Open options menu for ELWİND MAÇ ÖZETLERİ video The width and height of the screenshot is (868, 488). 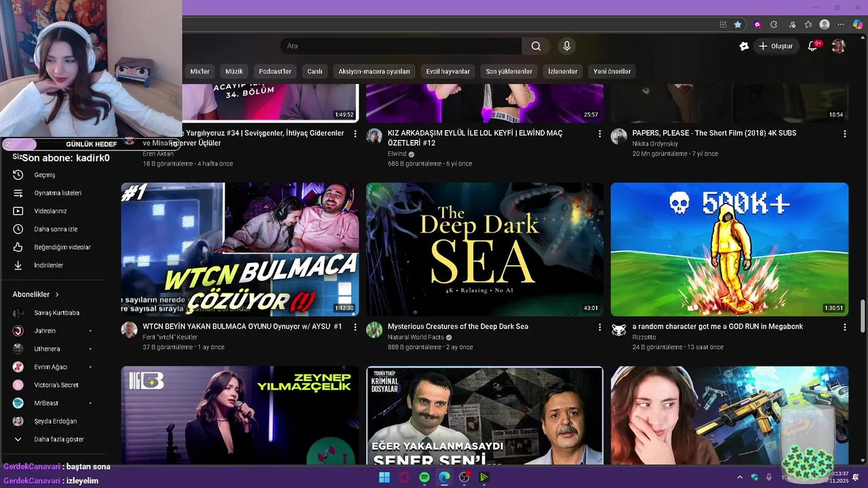pyautogui.click(x=599, y=134)
